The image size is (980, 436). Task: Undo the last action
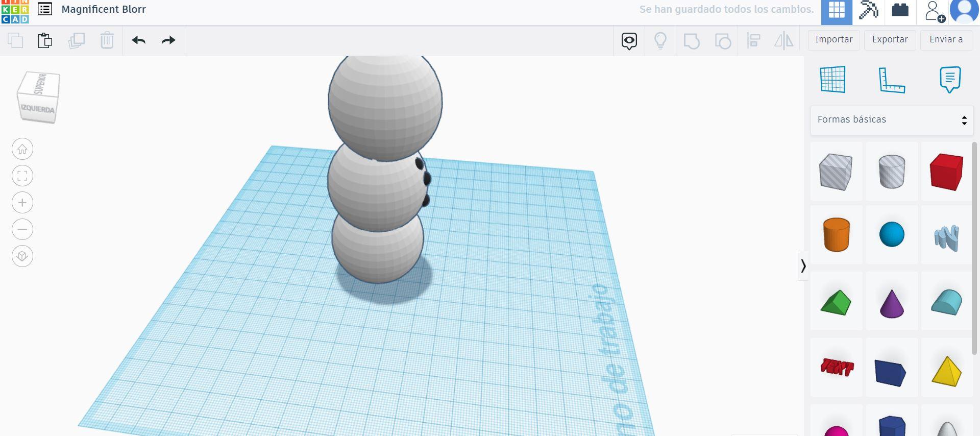coord(139,40)
